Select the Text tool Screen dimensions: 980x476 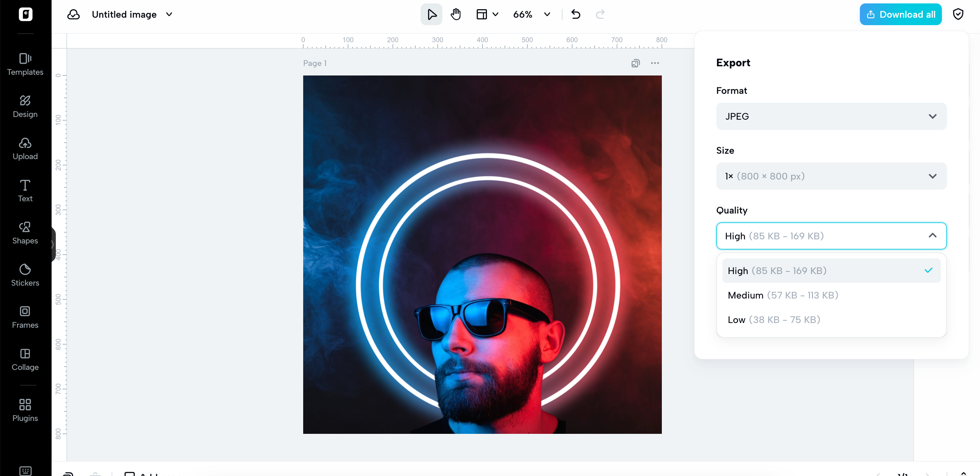25,190
